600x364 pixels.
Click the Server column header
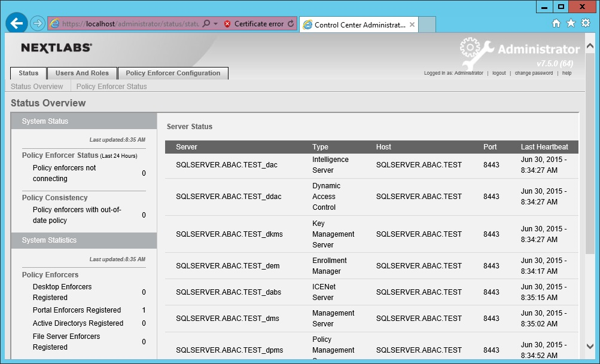pyautogui.click(x=187, y=147)
